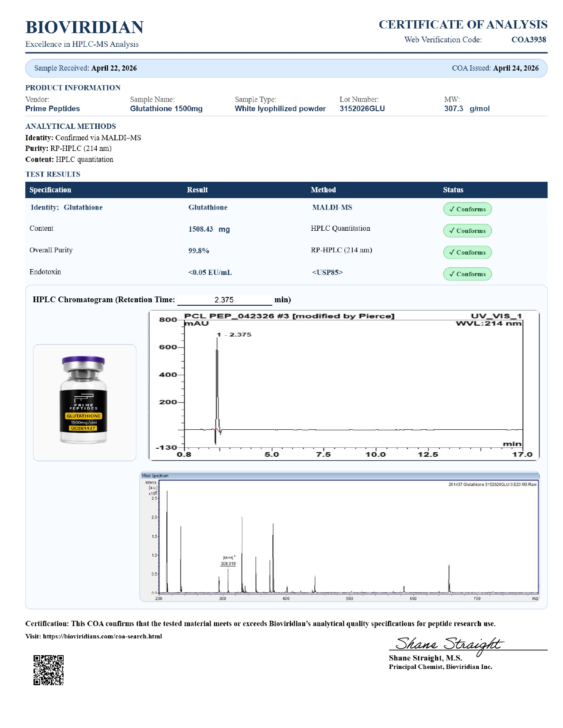The width and height of the screenshot is (563, 728).
Task: Click the mass spectrum sample caption 261437 Glutathione
Action: (x=492, y=485)
